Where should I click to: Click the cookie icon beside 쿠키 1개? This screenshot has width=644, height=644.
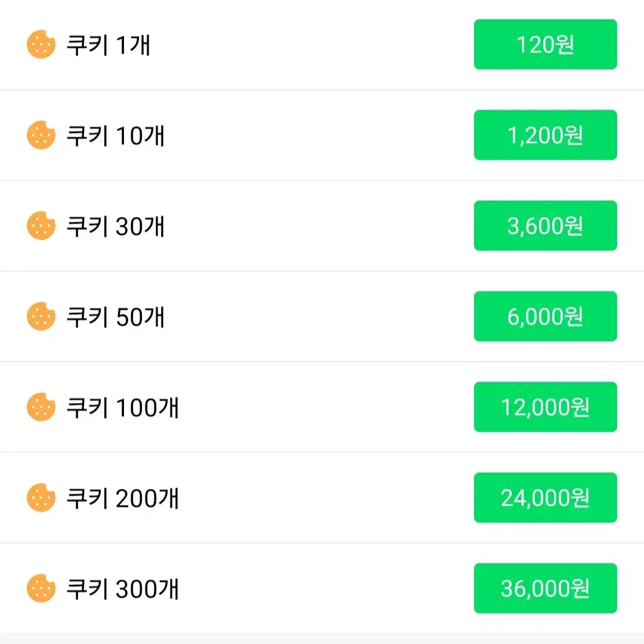pos(41,44)
